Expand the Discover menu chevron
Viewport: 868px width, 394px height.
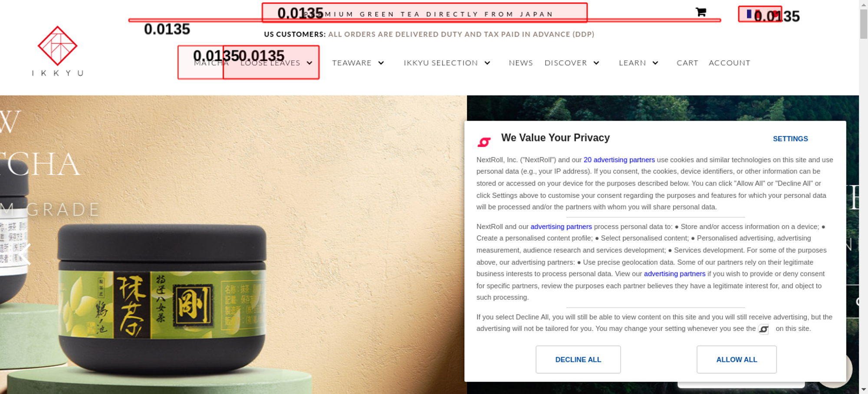(596, 63)
